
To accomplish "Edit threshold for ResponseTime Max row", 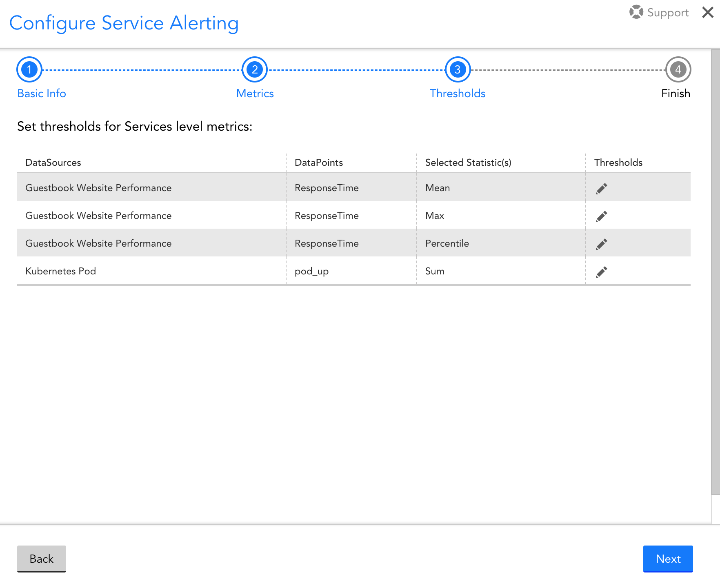I will pyautogui.click(x=601, y=216).
